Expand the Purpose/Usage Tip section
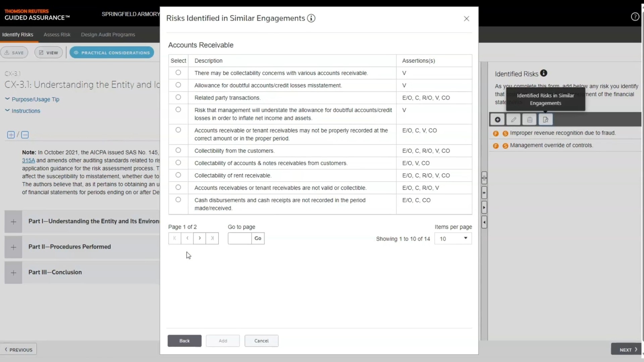The width and height of the screenshot is (644, 362). pyautogui.click(x=35, y=99)
